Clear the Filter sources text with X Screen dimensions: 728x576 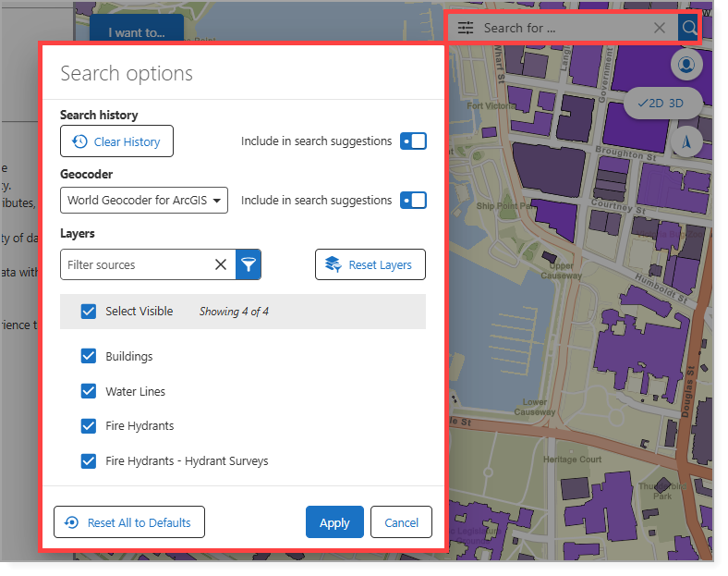click(x=221, y=264)
